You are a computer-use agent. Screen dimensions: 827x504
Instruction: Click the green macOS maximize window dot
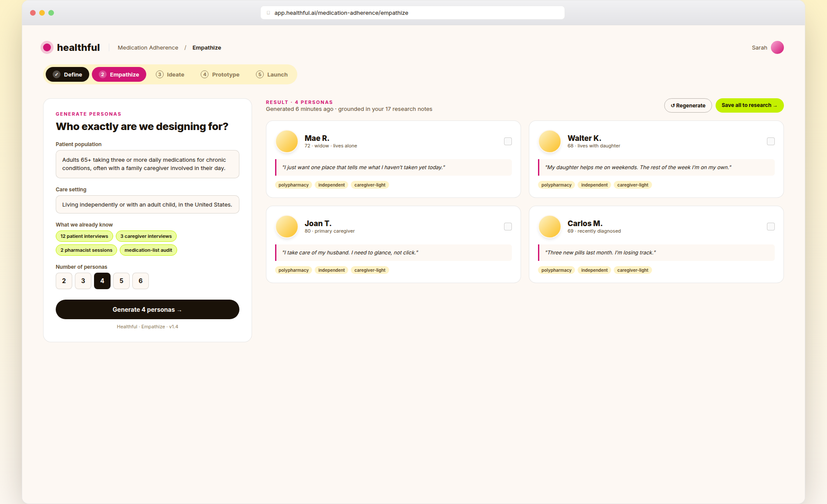tap(51, 13)
